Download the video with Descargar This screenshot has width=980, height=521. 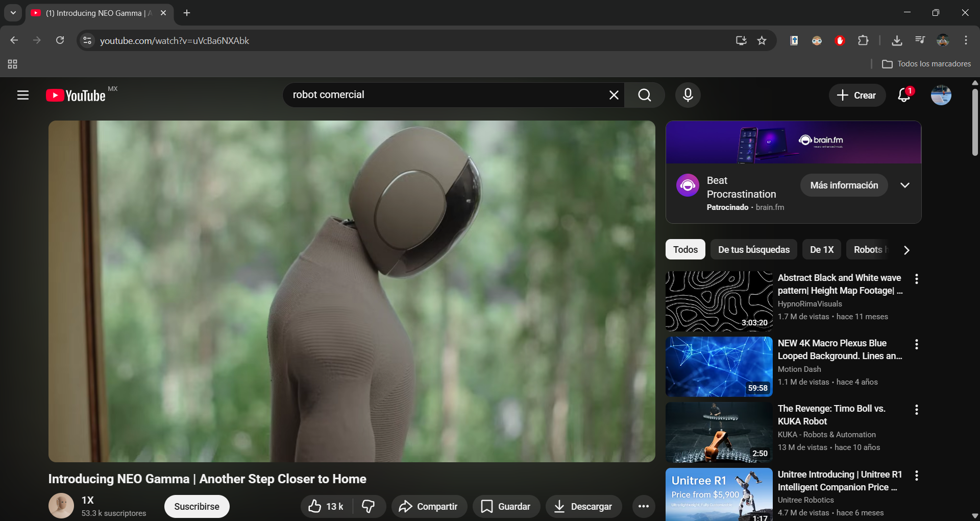coord(583,506)
